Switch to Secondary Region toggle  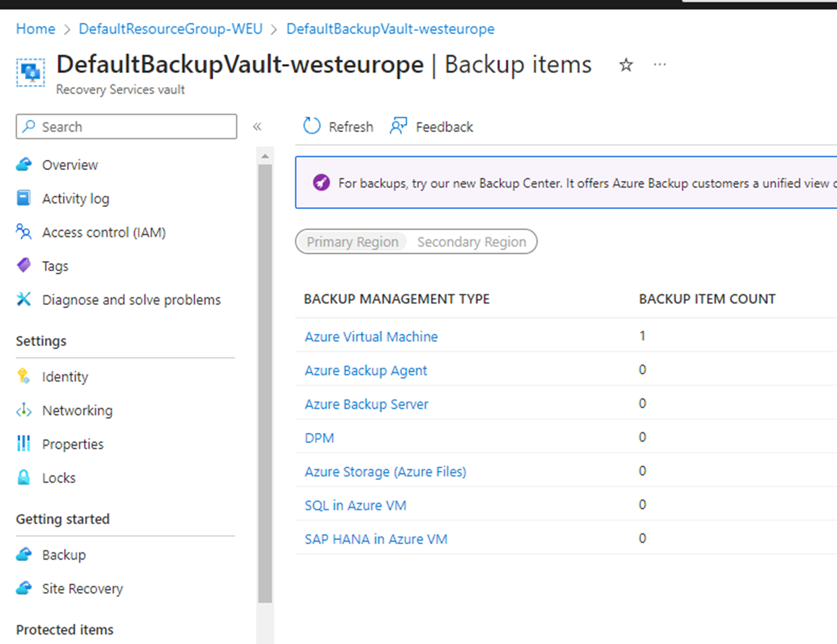point(471,242)
